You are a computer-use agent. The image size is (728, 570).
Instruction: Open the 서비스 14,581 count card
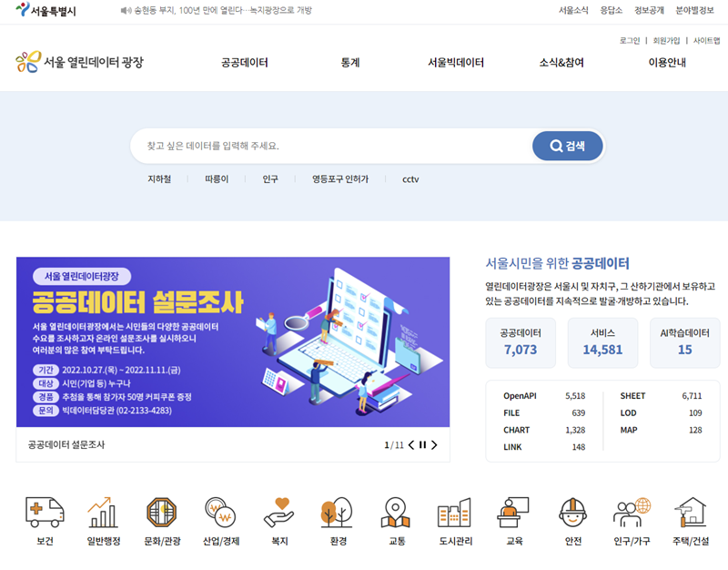(x=602, y=343)
